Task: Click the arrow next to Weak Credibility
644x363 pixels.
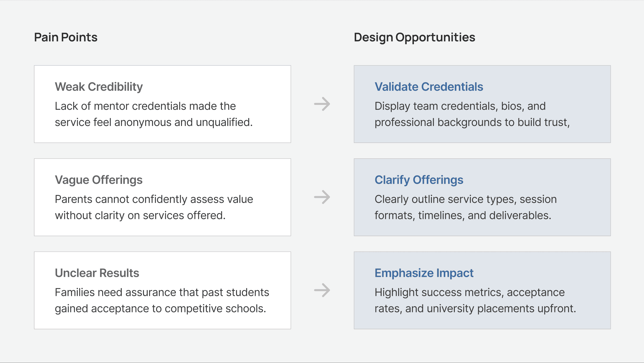Action: pos(322,104)
